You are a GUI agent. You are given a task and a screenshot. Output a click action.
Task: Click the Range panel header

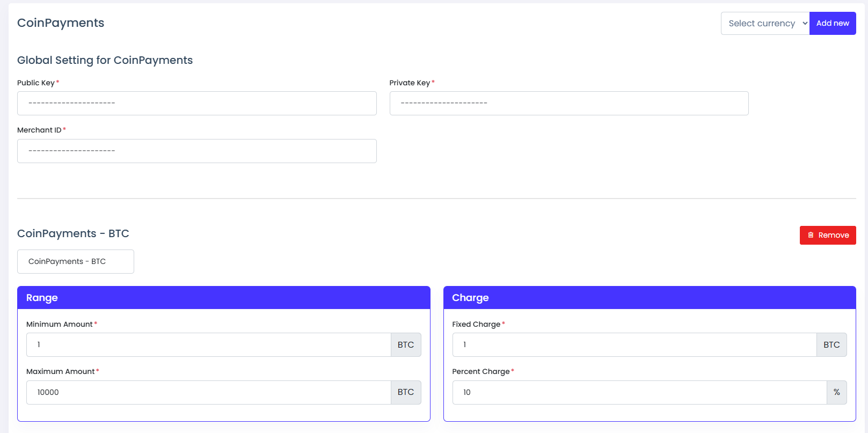pyautogui.click(x=224, y=298)
